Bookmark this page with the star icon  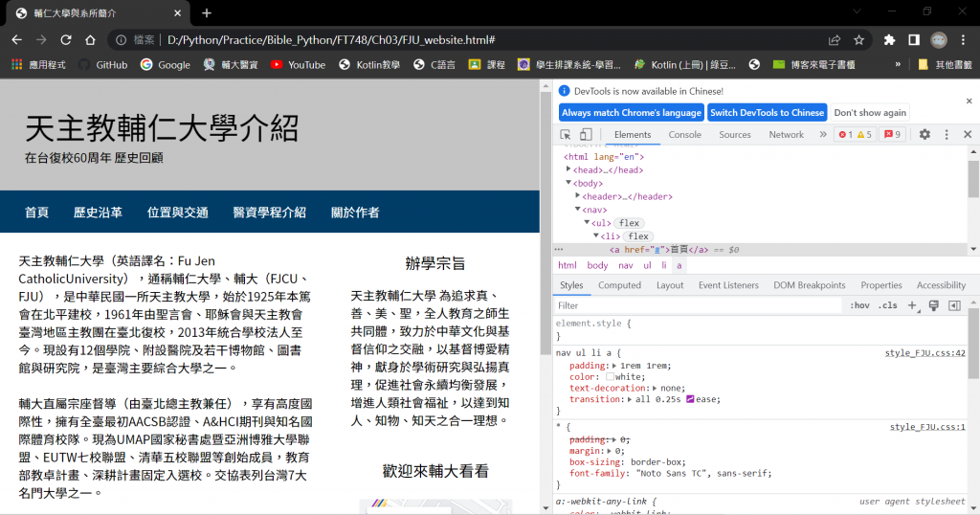[858, 40]
